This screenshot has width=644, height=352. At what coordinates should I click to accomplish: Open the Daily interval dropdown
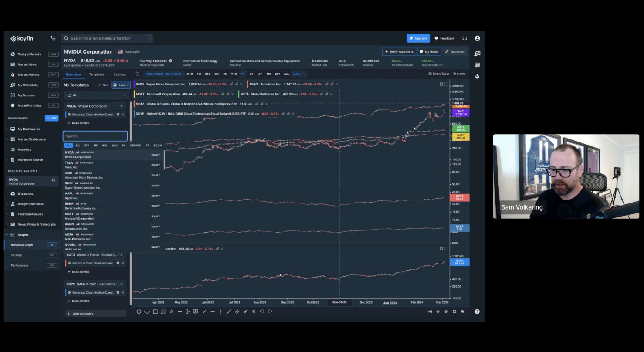point(299,74)
